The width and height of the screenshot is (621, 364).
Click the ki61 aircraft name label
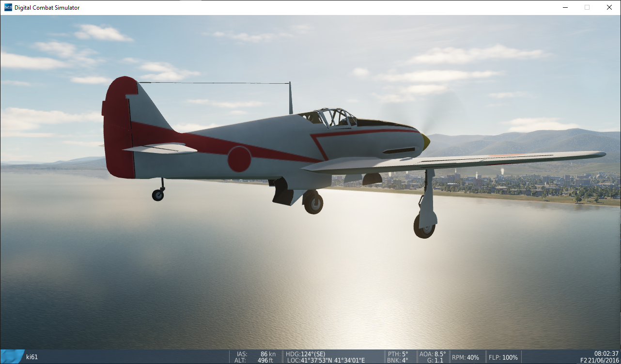pos(32,357)
